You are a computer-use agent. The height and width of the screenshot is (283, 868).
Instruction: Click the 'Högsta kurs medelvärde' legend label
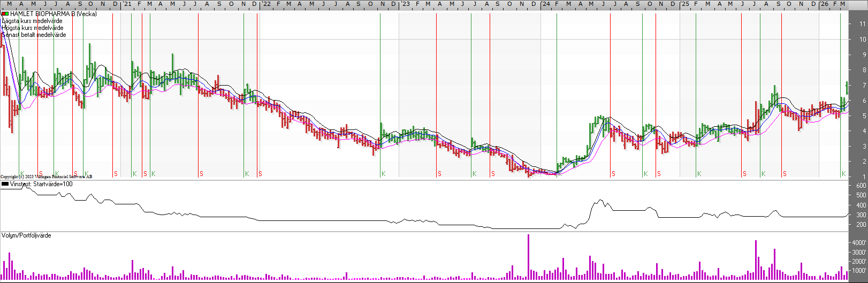(33, 28)
